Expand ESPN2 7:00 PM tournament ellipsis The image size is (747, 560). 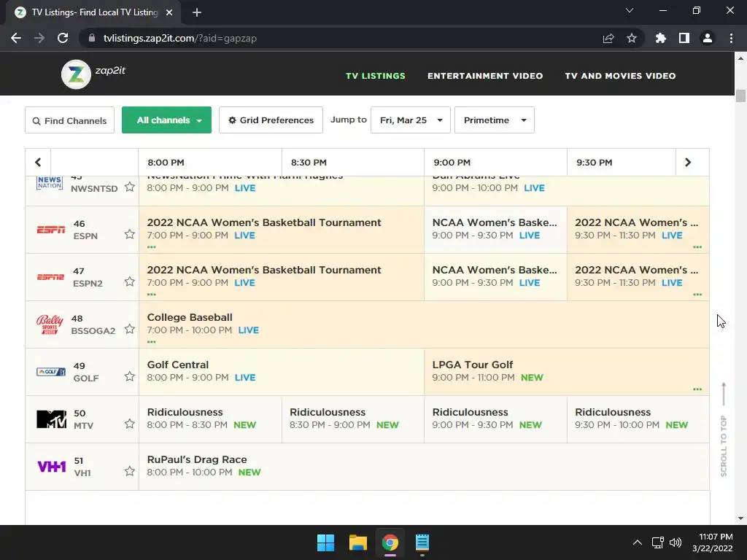[152, 295]
